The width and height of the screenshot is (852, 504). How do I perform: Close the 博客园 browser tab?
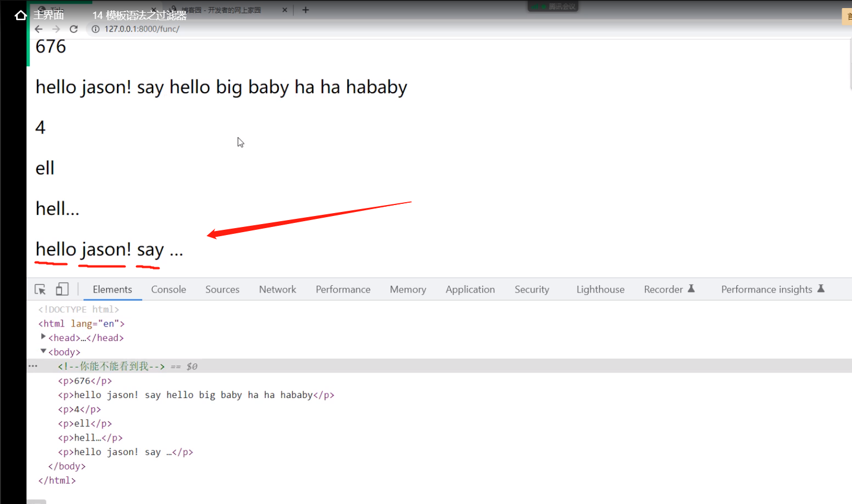(285, 10)
